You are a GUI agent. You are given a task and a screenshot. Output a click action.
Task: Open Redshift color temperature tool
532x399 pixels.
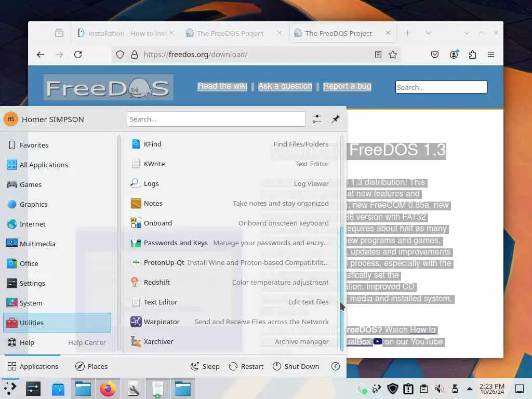pos(229,282)
